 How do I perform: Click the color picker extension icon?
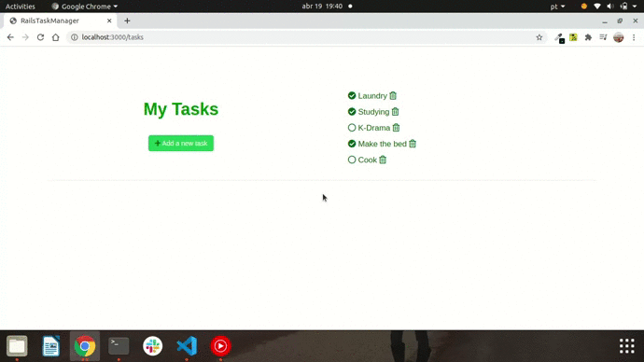(x=559, y=37)
